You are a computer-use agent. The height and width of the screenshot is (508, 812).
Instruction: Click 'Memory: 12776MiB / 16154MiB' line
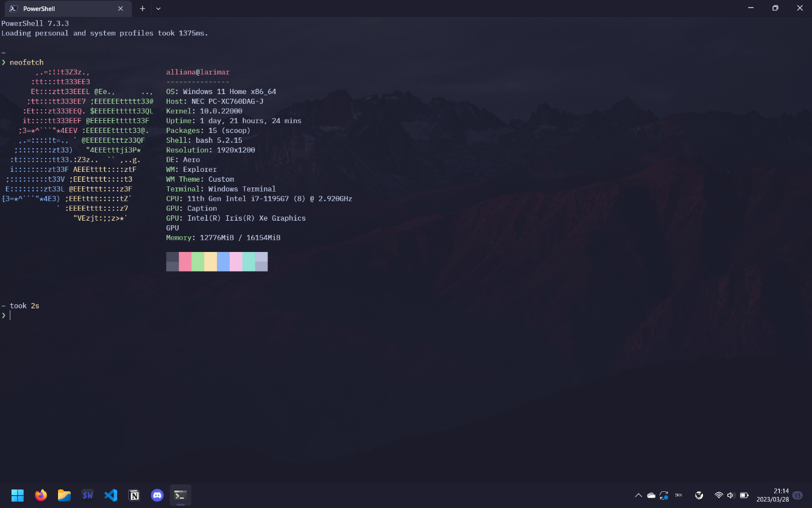point(223,238)
